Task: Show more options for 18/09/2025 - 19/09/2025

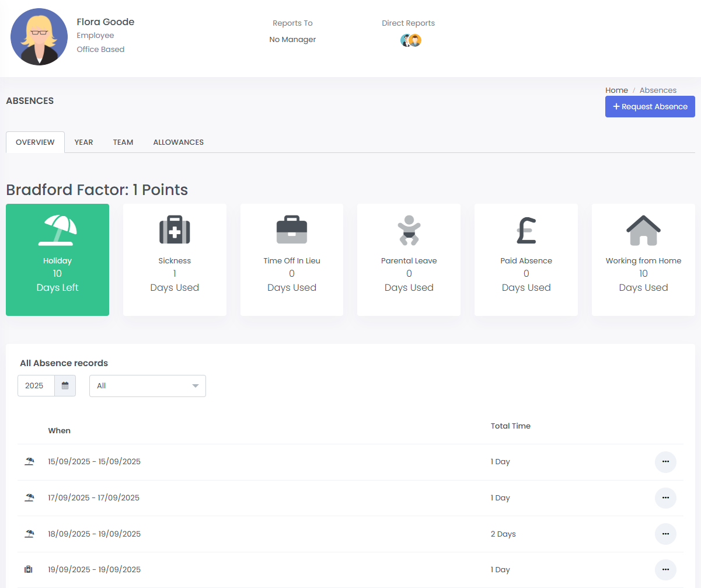Action: point(665,534)
